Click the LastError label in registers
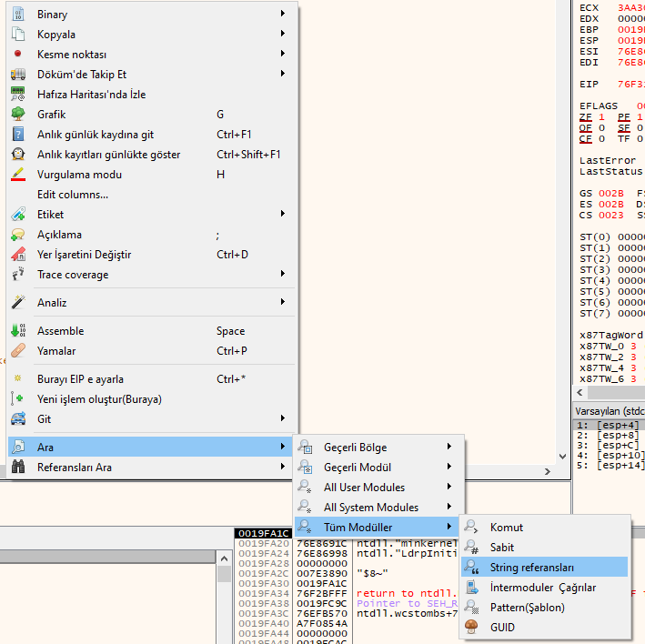Screen dimensions: 645x644 click(x=608, y=160)
